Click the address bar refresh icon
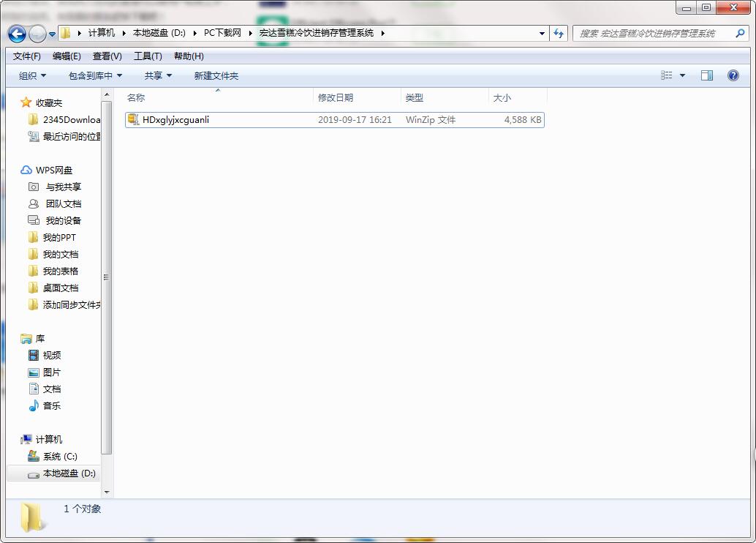756x543 pixels. click(x=559, y=34)
